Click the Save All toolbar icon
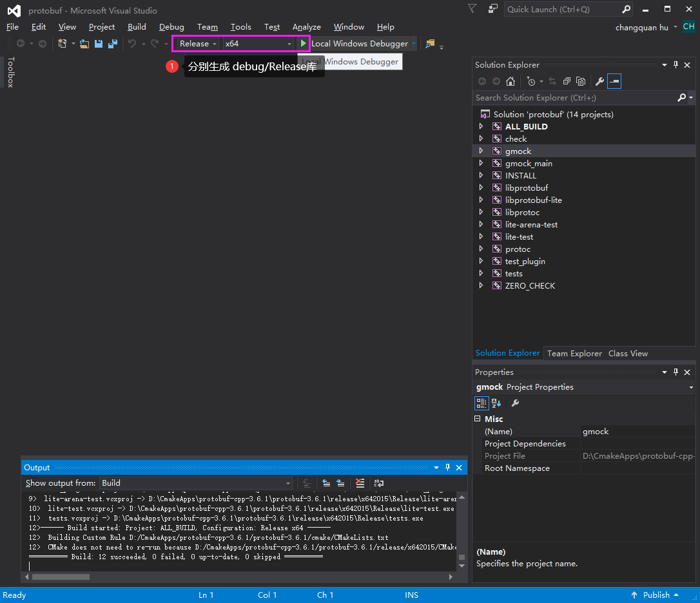This screenshot has width=700, height=603. 113,43
